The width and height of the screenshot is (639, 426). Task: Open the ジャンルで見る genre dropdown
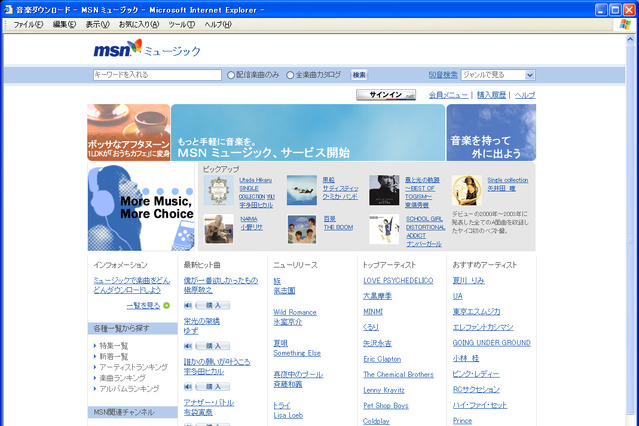click(x=498, y=75)
